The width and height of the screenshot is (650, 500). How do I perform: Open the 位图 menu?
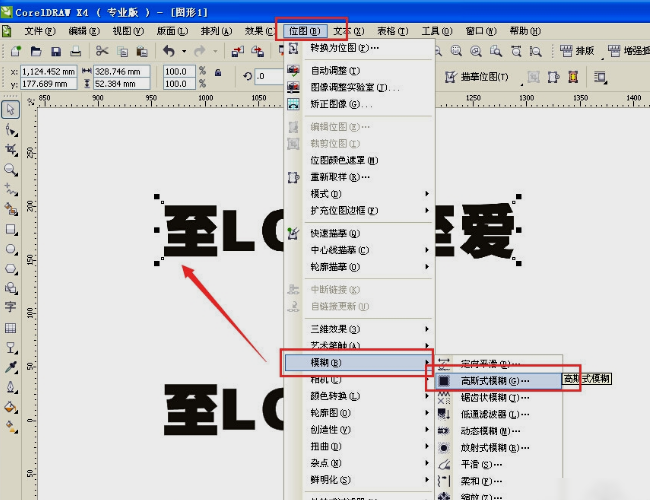[x=305, y=31]
